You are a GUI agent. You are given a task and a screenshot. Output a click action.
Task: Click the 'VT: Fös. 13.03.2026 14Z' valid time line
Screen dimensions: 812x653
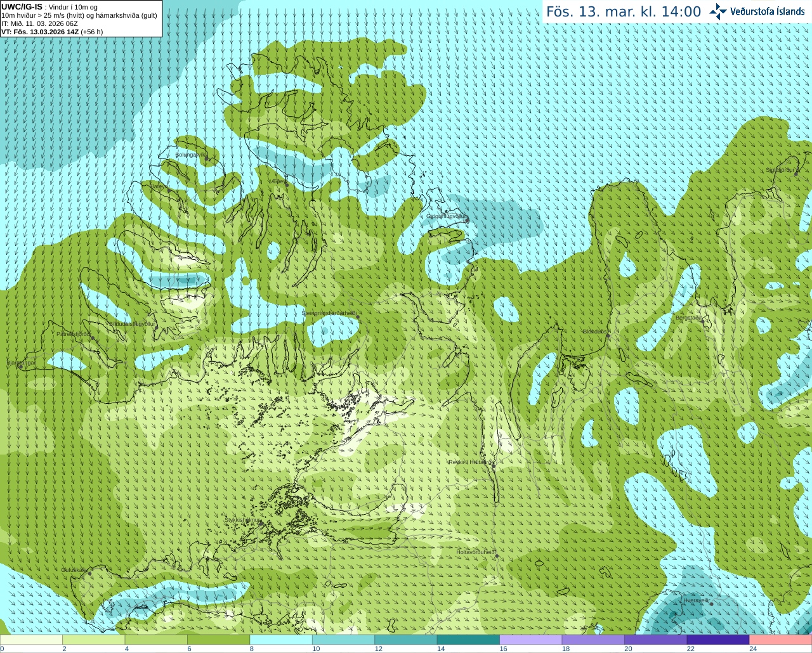pyautogui.click(x=52, y=32)
